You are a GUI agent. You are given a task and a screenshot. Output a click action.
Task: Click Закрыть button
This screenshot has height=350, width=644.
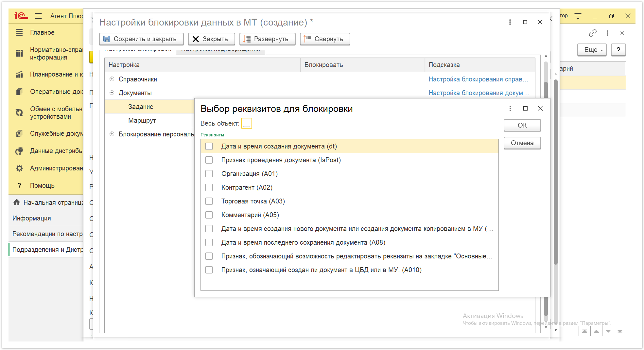coord(212,39)
